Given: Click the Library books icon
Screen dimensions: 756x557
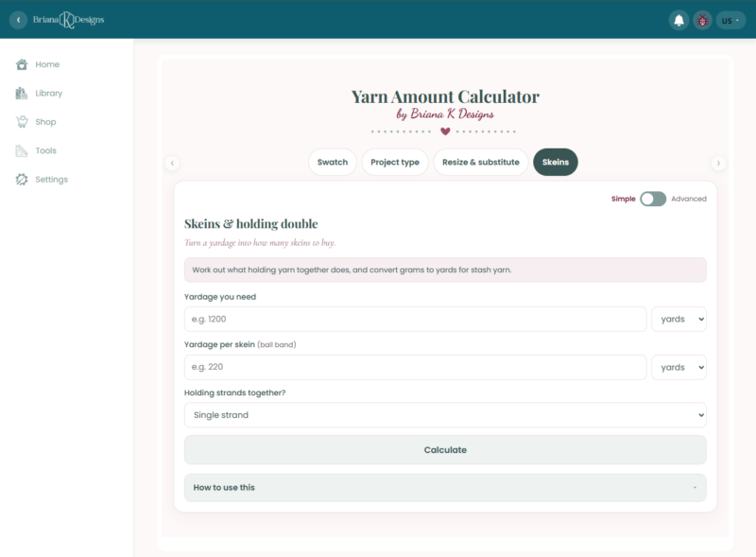Looking at the screenshot, I should 22,94.
